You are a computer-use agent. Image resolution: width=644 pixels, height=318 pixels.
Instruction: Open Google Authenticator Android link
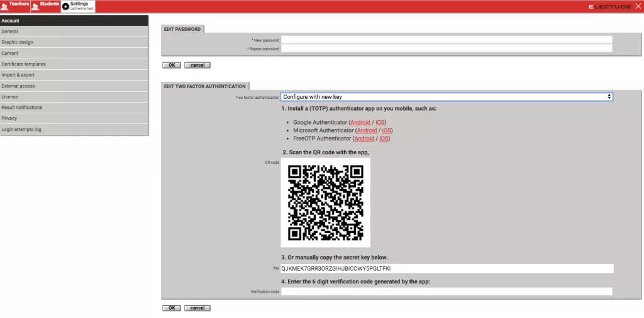point(360,122)
